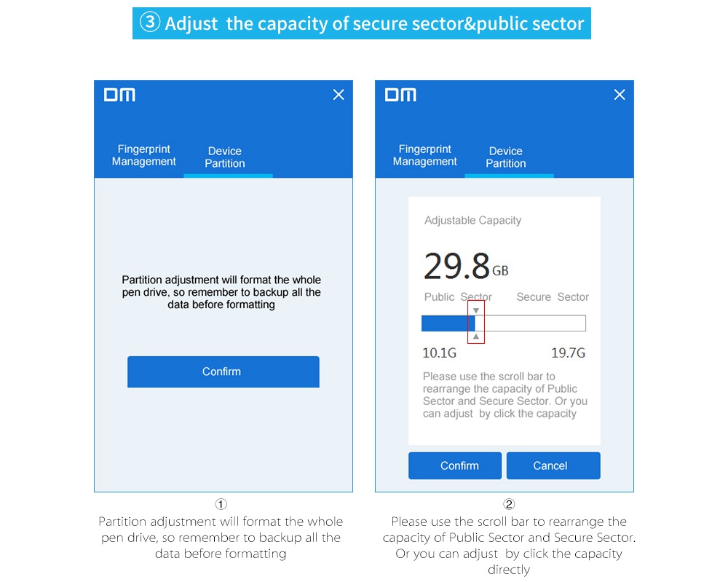Click the DM logo in left window
The width and height of the screenshot is (728, 582).
click(119, 95)
